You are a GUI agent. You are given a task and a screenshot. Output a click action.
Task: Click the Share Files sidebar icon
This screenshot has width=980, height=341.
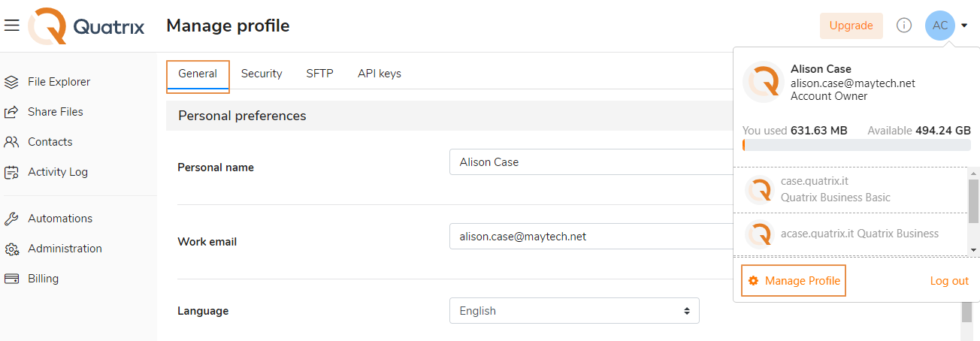[11, 112]
